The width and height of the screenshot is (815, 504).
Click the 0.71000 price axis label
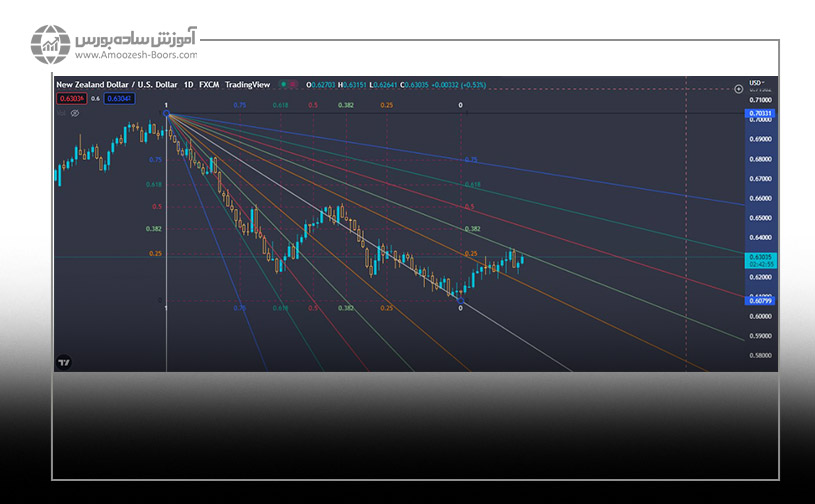click(x=760, y=100)
